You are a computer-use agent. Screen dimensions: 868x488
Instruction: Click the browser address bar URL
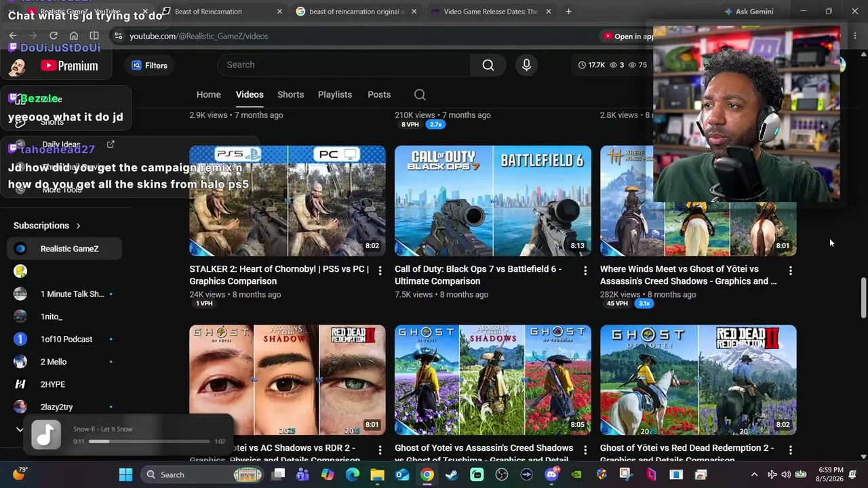click(199, 36)
